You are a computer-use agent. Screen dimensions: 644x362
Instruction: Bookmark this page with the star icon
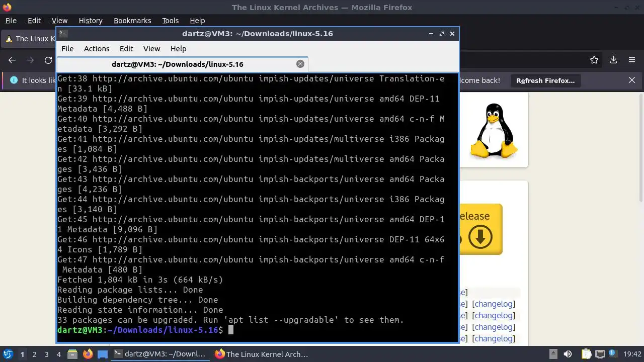[594, 60]
